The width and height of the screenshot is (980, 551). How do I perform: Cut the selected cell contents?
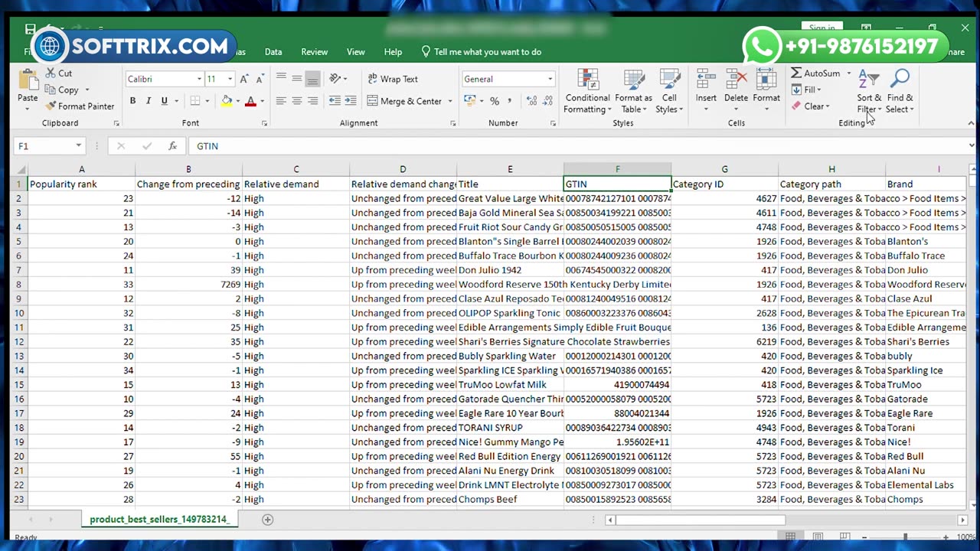[58, 73]
